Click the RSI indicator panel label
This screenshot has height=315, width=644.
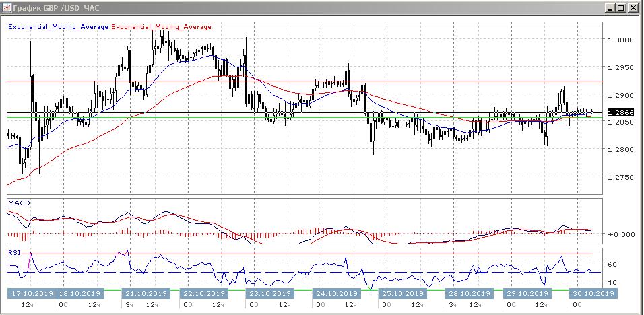click(x=14, y=252)
